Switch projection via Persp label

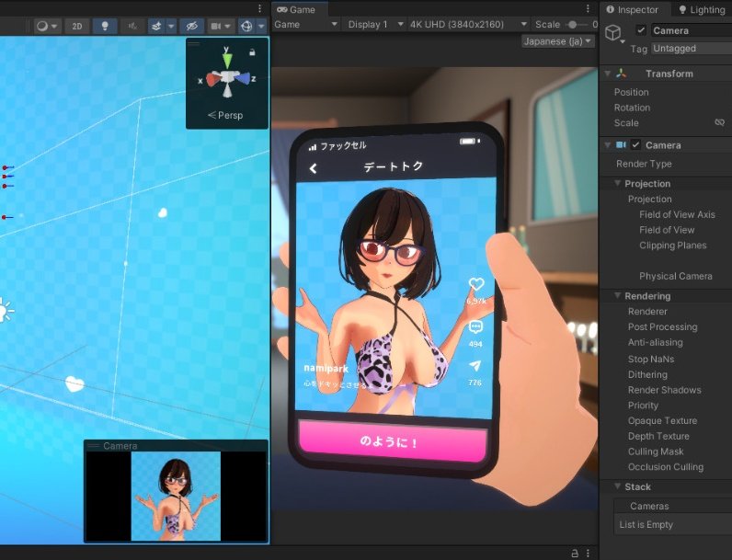pos(225,115)
